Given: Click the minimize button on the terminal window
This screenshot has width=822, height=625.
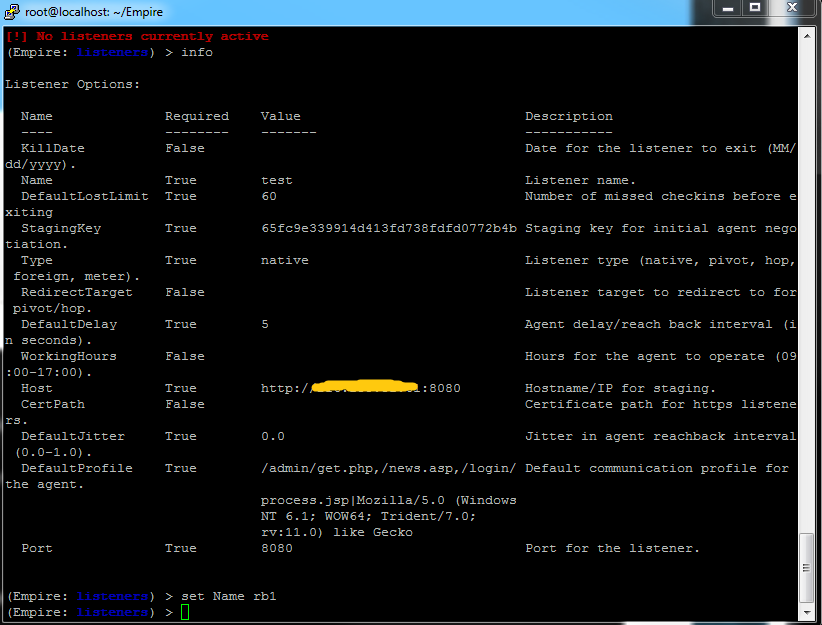Looking at the screenshot, I should coord(727,8).
